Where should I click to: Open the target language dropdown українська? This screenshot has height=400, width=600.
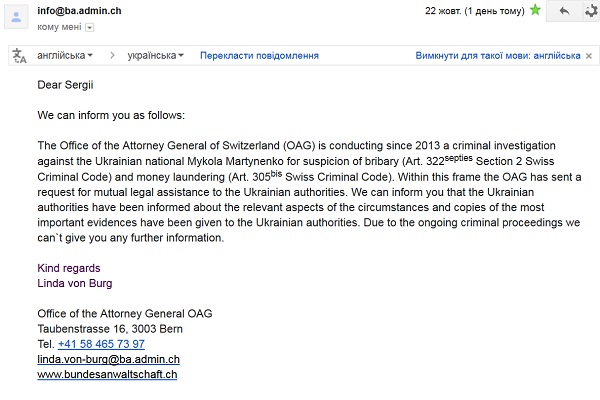pos(157,56)
